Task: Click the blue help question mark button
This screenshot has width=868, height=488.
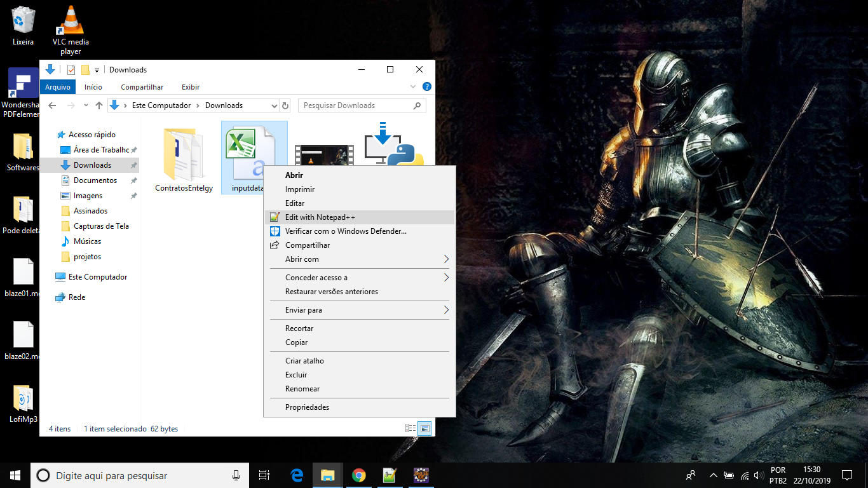Action: pyautogui.click(x=426, y=87)
